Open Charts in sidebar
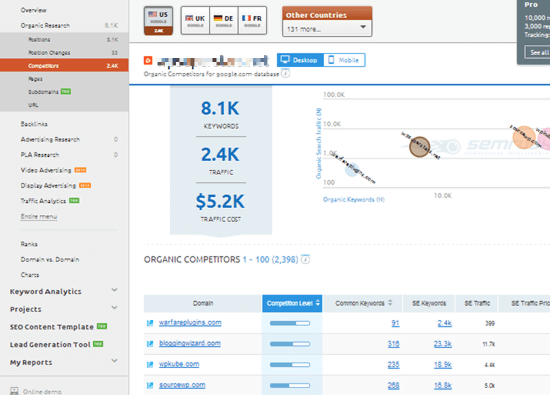This screenshot has width=550, height=395. (x=30, y=275)
